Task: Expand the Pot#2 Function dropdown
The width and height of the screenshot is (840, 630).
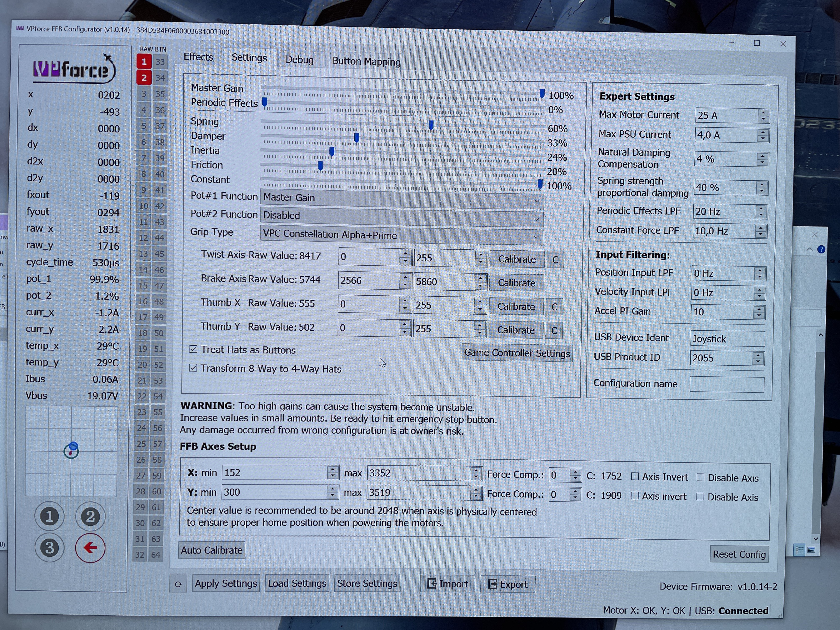Action: 401,216
